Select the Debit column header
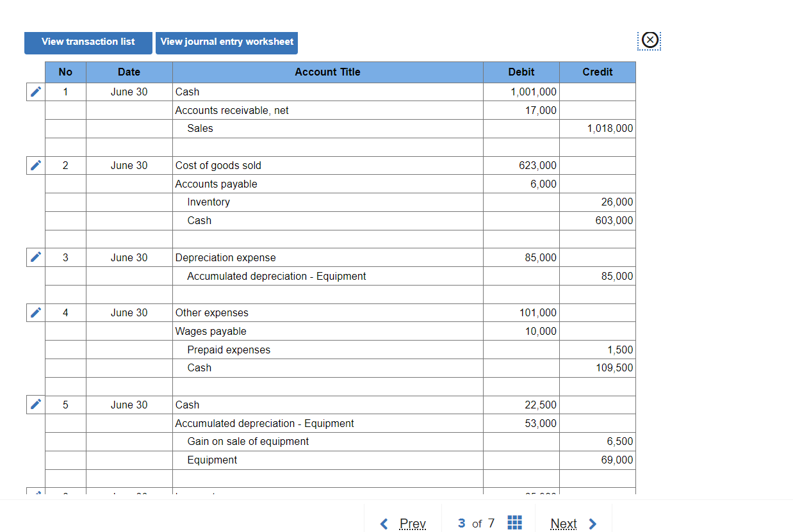793x532 pixels. pos(521,72)
